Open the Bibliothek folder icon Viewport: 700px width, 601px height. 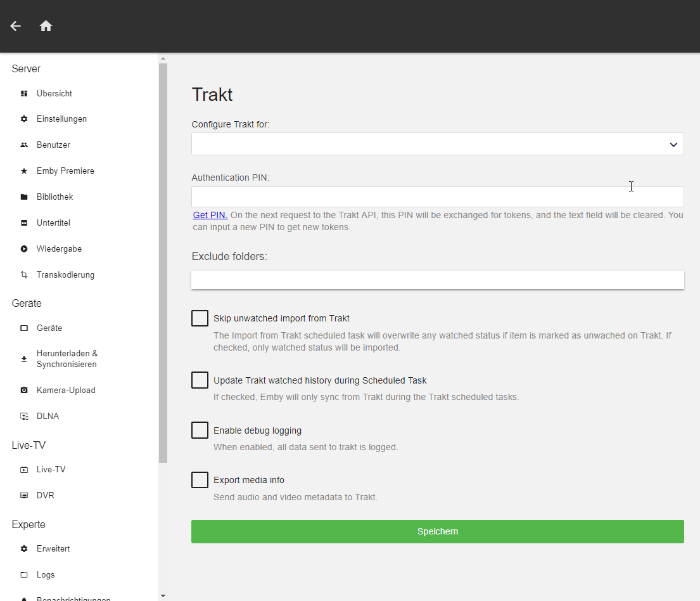tap(24, 197)
